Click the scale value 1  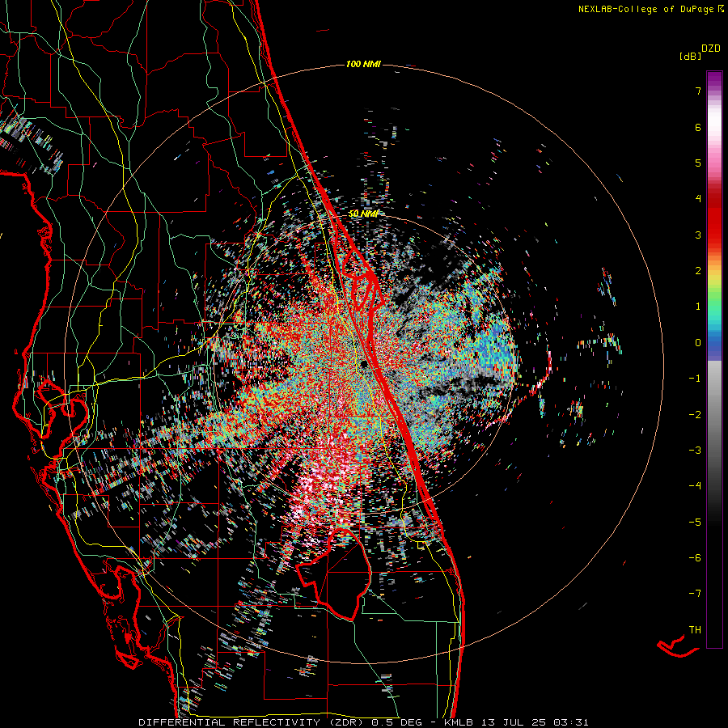coord(698,307)
